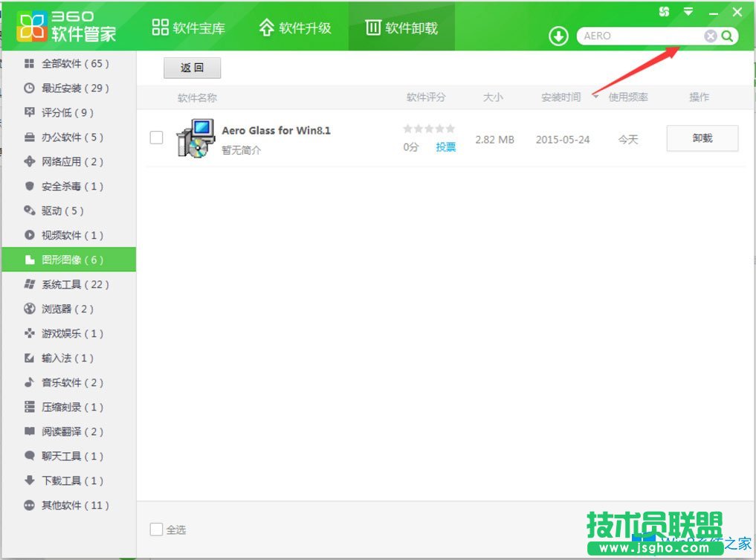The image size is (756, 560).
Task: Click the Aero Glass program icon thumbnail
Action: pyautogui.click(x=195, y=136)
